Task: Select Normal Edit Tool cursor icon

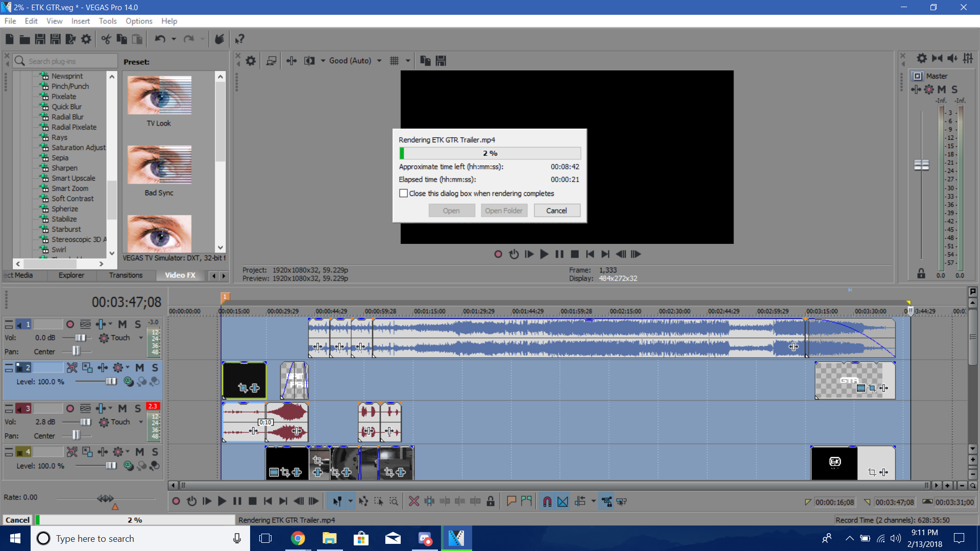Action: (x=337, y=502)
